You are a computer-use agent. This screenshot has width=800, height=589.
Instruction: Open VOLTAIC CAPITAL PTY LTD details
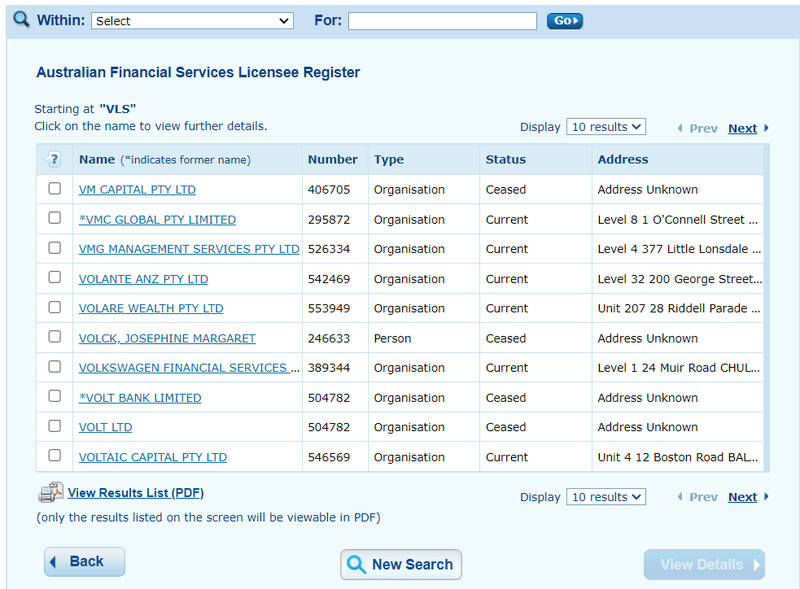coord(153,457)
